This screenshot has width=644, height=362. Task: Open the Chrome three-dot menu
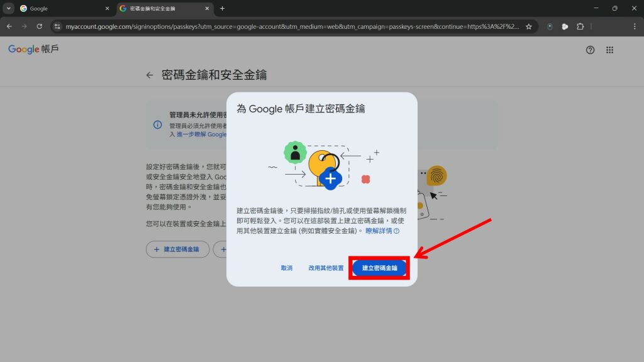[x=634, y=26]
